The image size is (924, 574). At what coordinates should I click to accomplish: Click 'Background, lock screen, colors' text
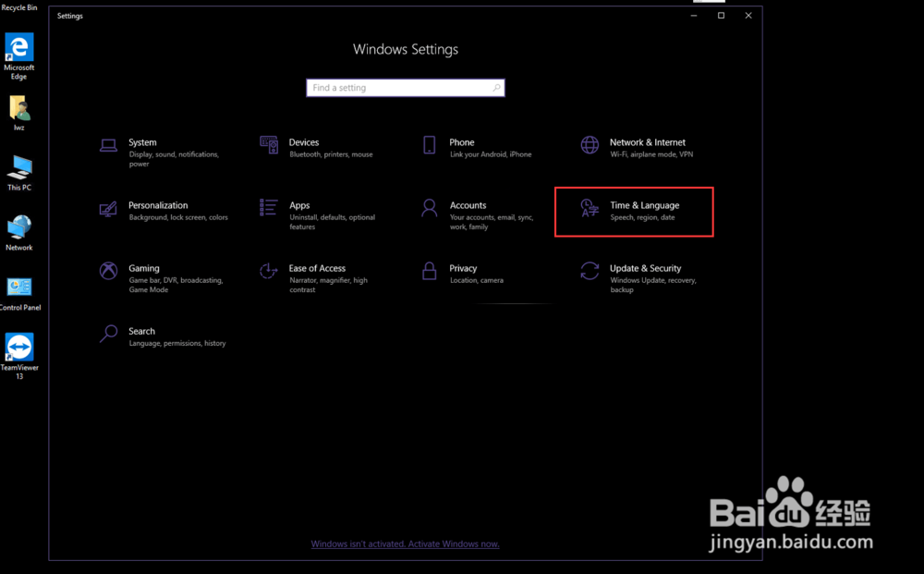point(178,217)
